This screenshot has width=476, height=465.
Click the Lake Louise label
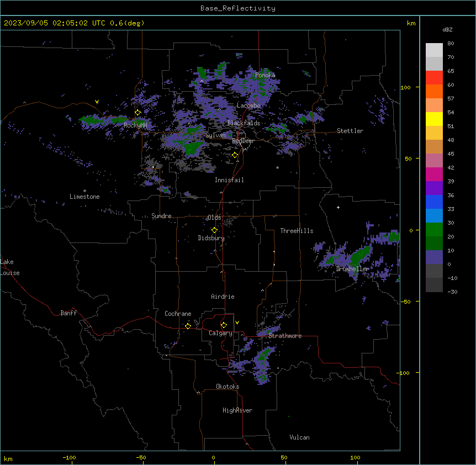10,267
